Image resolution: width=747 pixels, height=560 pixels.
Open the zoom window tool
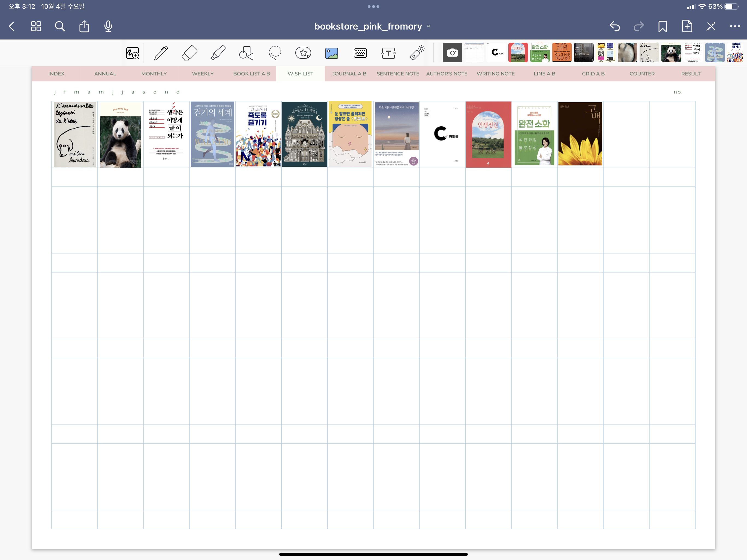132,53
